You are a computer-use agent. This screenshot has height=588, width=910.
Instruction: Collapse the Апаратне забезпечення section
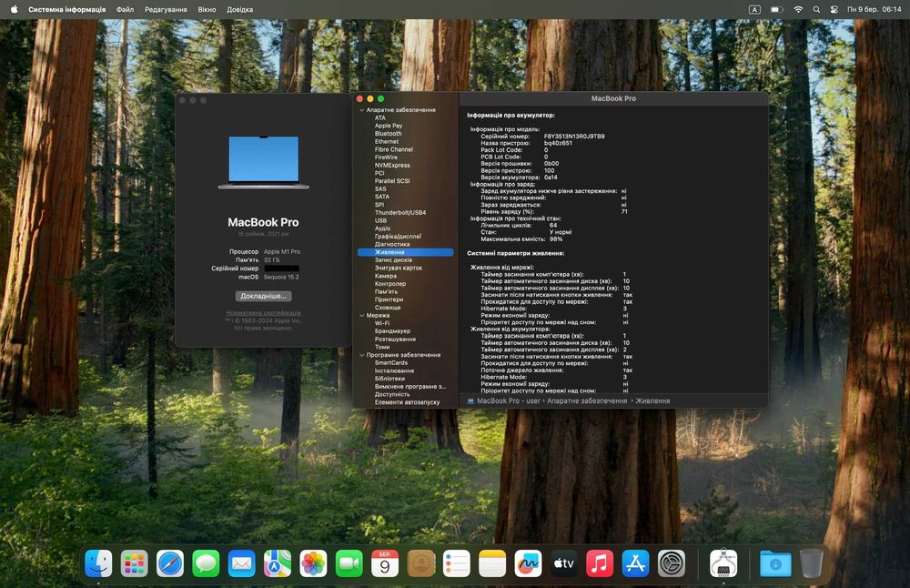pos(361,110)
